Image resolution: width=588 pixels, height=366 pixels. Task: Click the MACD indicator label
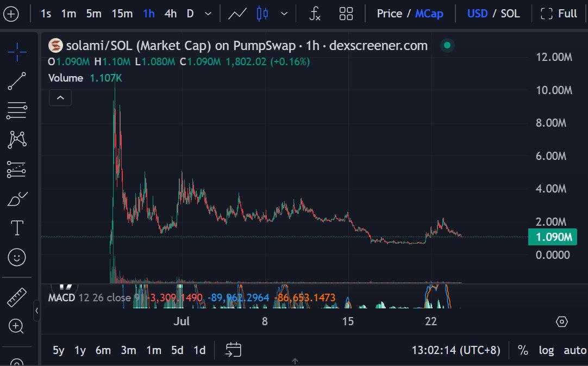61,297
